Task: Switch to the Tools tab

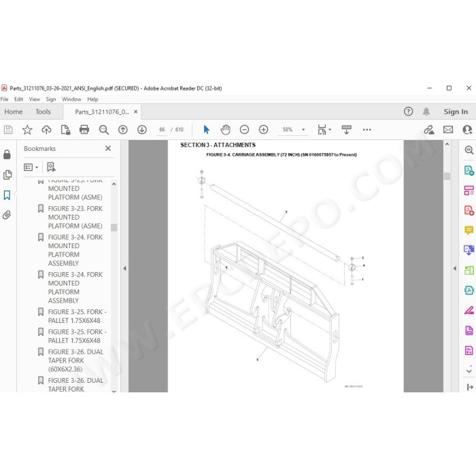Action: [43, 112]
